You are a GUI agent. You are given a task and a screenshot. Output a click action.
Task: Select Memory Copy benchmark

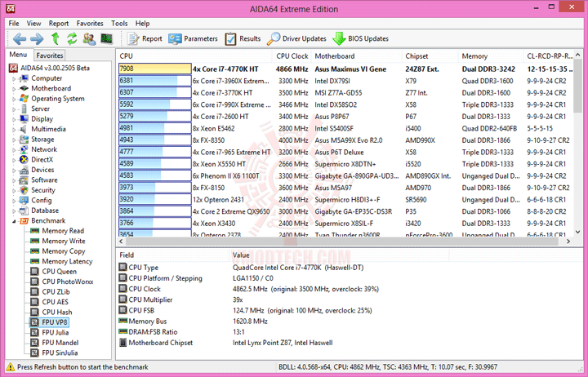64,251
